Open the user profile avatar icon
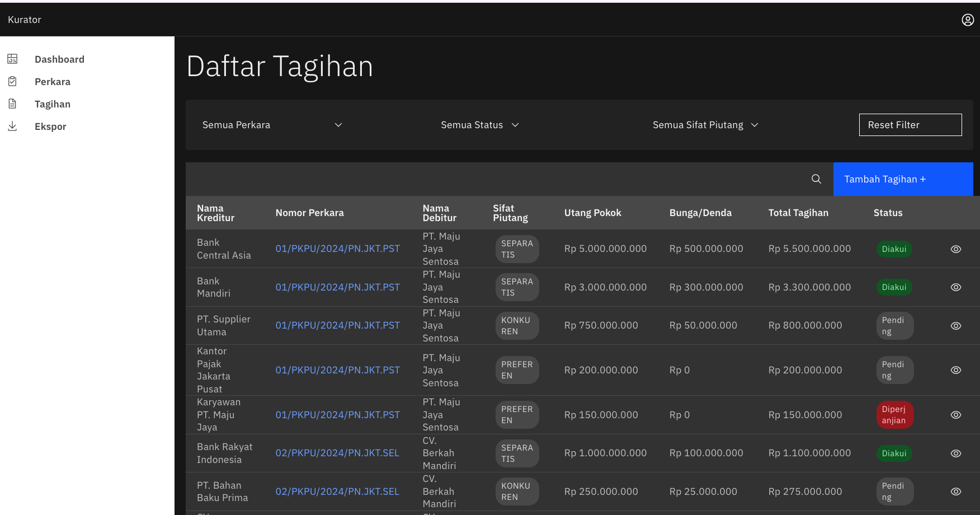Screen dimensions: 980x515 (968, 20)
